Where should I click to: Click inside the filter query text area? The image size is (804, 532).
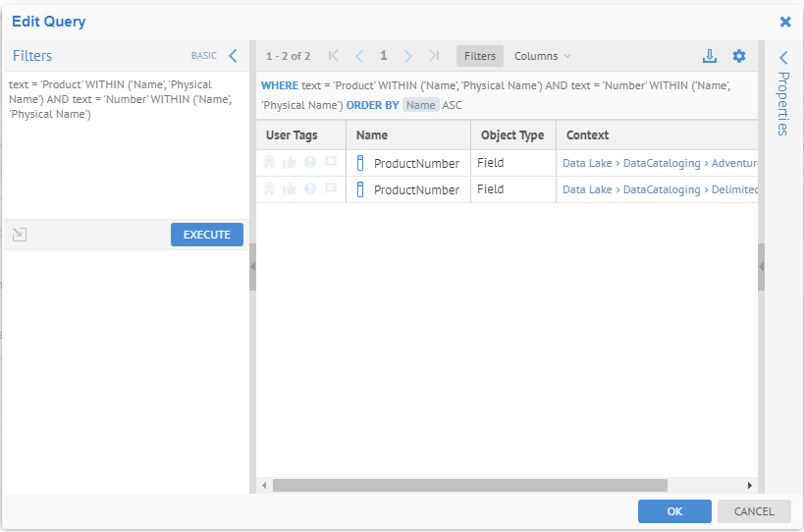[x=125, y=157]
